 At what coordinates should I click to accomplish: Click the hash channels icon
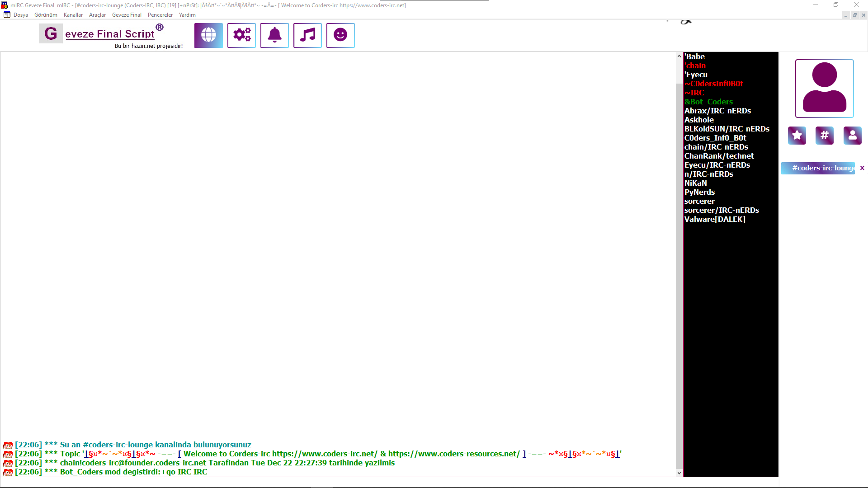click(825, 135)
